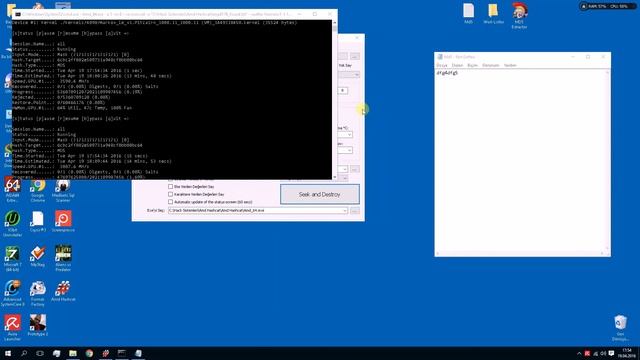
Task: Switch to Chrome on the taskbar
Action: pyautogui.click(x=89, y=353)
